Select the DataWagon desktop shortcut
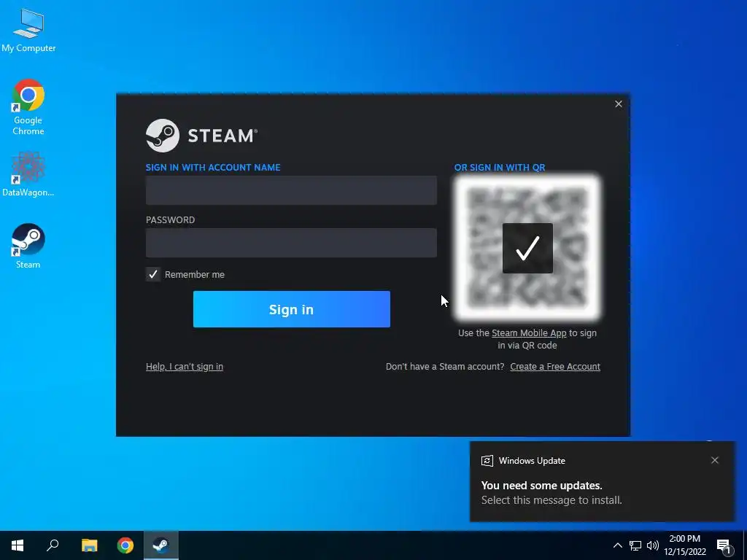 pyautogui.click(x=28, y=174)
